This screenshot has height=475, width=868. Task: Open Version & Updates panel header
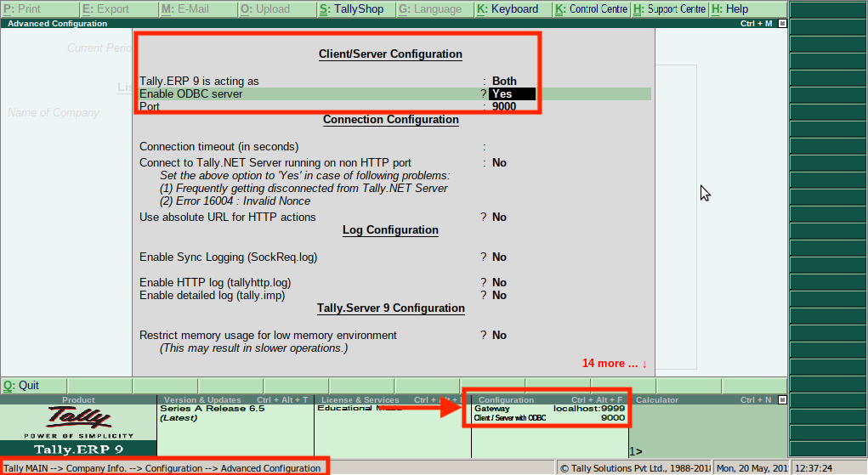pyautogui.click(x=235, y=399)
